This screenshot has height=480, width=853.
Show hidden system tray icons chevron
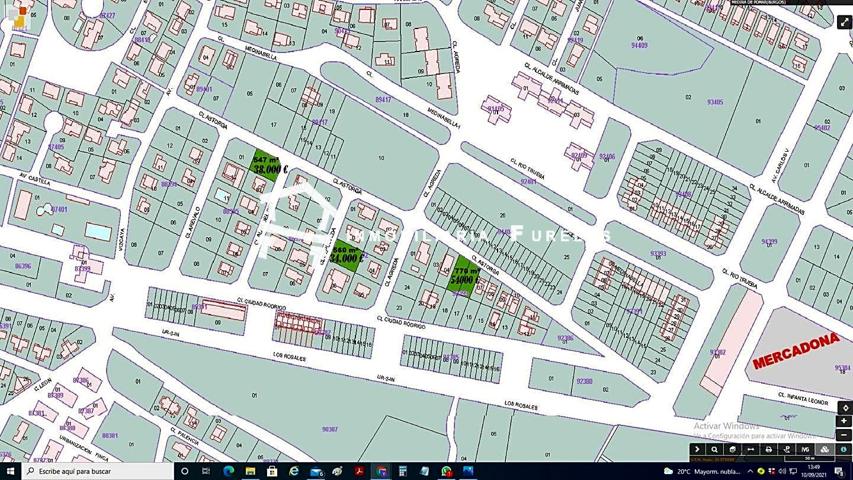coord(750,471)
